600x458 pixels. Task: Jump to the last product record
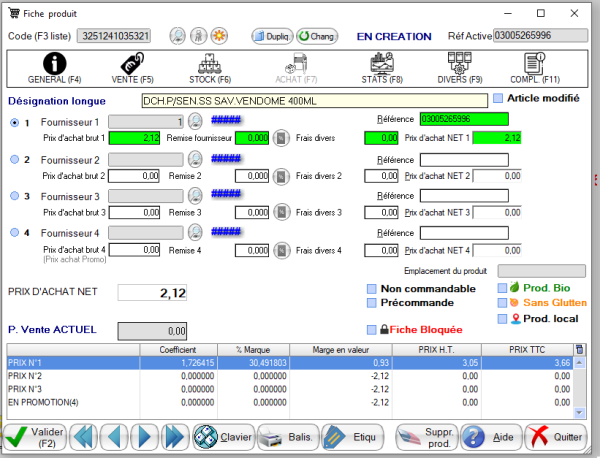175,436
